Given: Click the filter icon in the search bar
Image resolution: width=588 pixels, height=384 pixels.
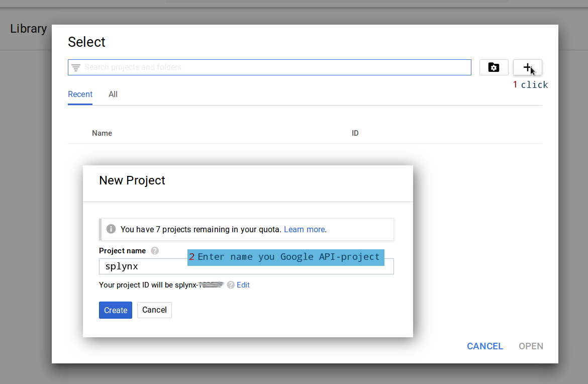Looking at the screenshot, I should point(76,67).
